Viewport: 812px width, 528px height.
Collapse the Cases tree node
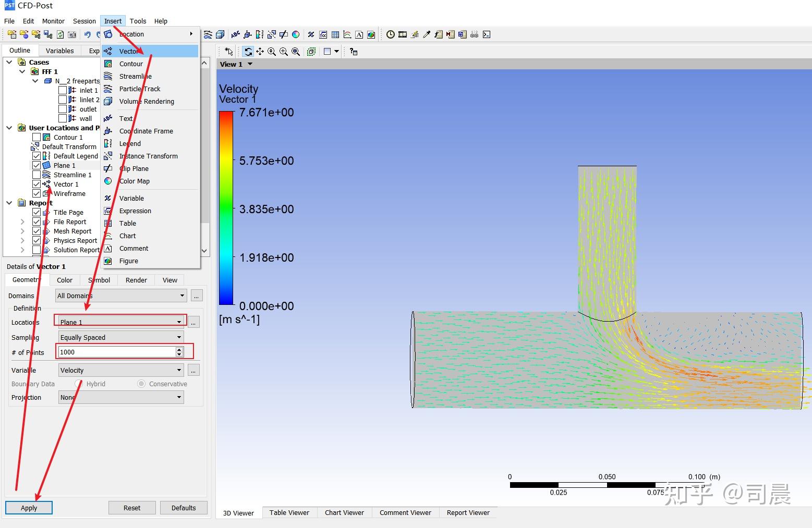(9, 62)
